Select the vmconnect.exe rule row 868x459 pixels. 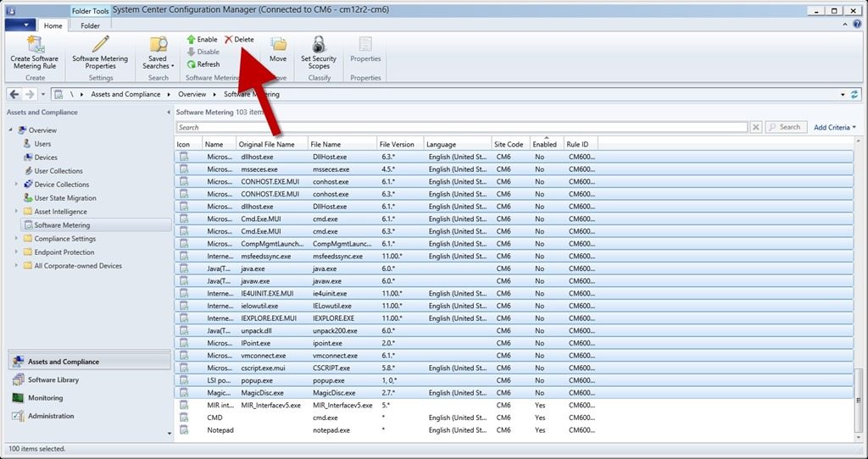click(514, 356)
